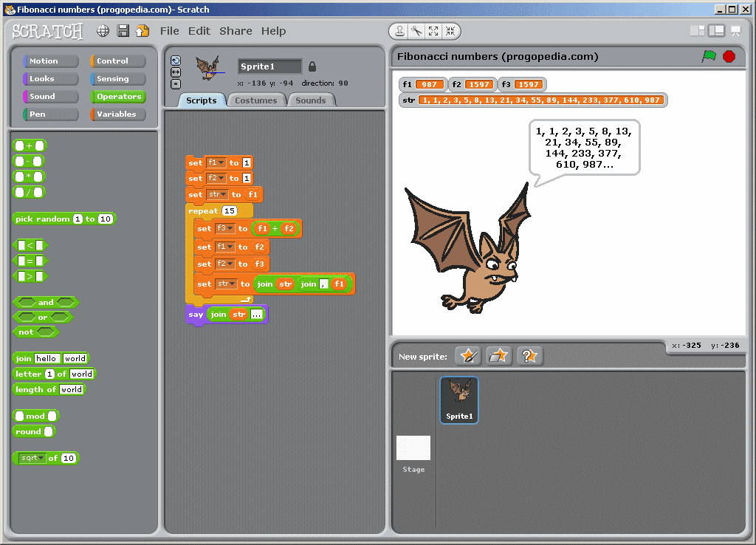Add a surprise sprite
756x545 pixels.
[x=529, y=355]
